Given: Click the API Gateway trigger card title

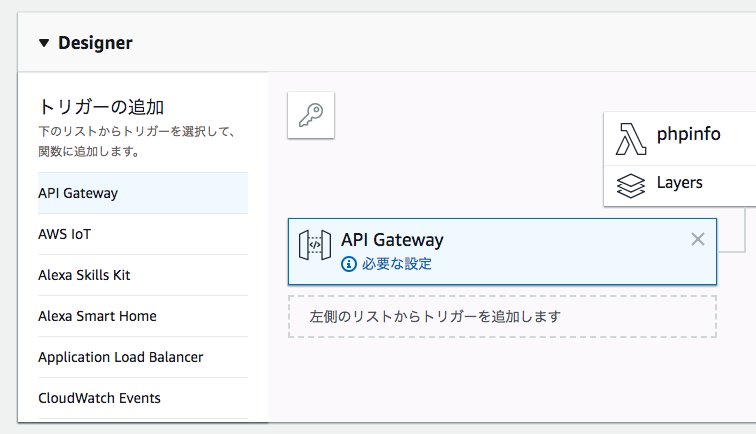Looking at the screenshot, I should [x=392, y=240].
